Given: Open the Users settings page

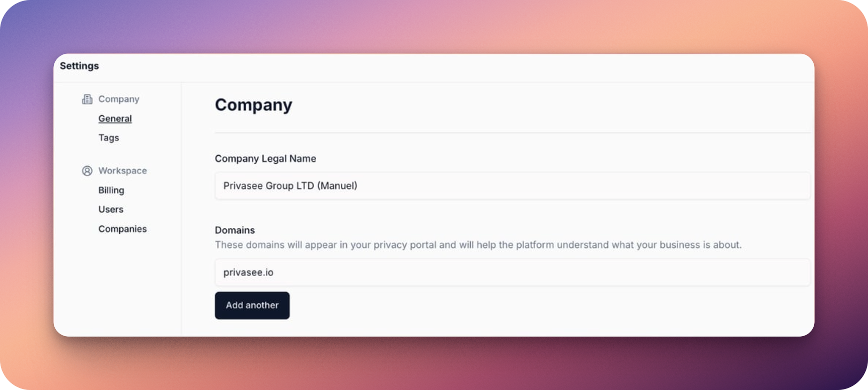Looking at the screenshot, I should tap(111, 209).
